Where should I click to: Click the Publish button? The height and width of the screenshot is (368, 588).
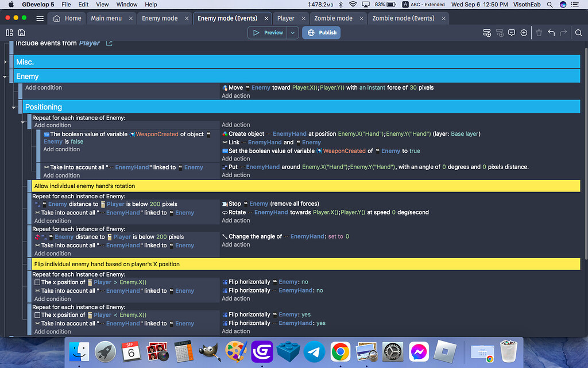click(x=321, y=33)
